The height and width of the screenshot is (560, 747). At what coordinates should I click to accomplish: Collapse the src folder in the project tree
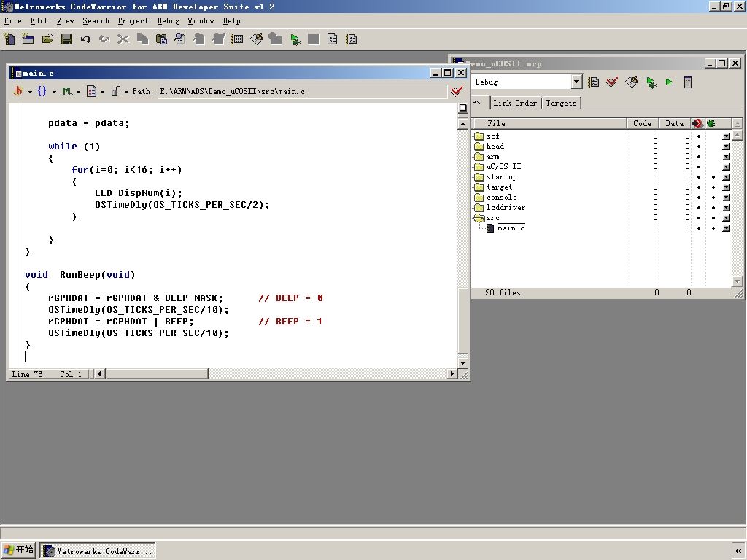coord(479,218)
